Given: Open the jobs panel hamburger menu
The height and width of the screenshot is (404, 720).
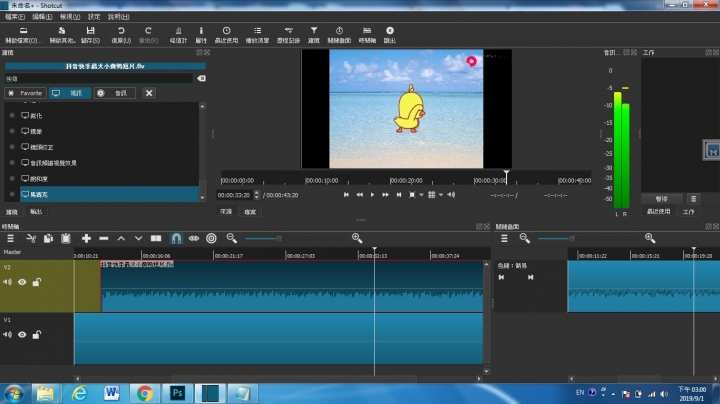Looking at the screenshot, I should [x=693, y=199].
